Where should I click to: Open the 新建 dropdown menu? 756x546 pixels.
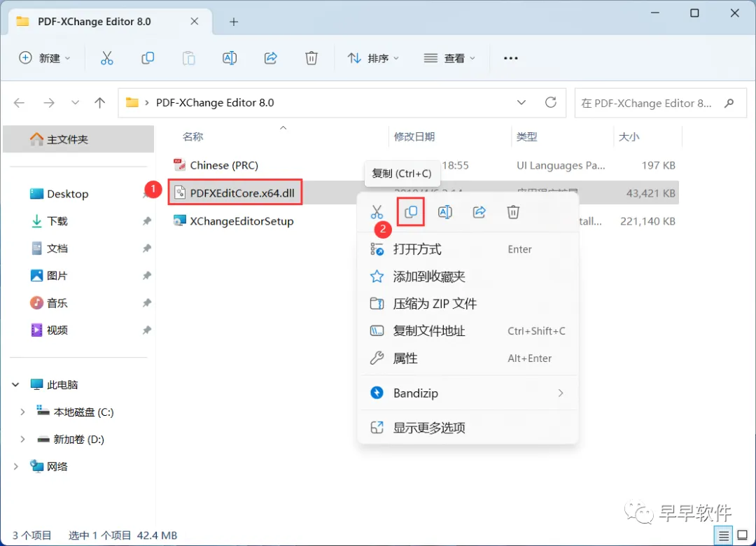[x=44, y=58]
